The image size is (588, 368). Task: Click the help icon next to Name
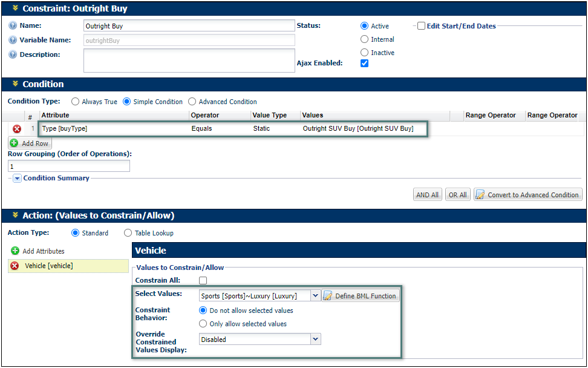(x=13, y=26)
